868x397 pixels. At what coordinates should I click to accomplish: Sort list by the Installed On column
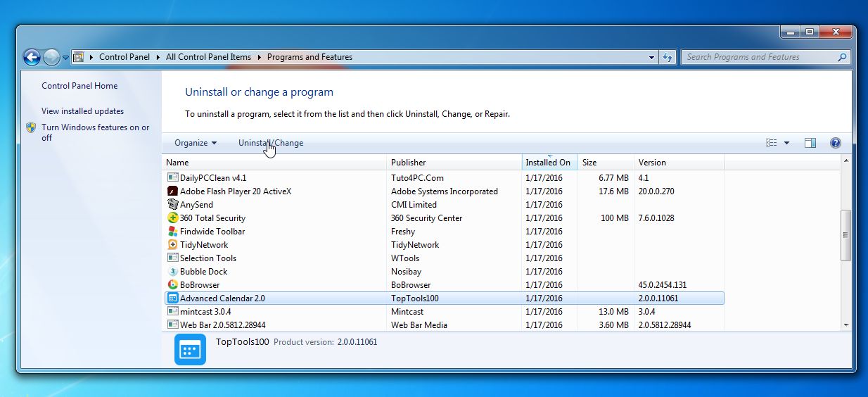click(x=548, y=163)
